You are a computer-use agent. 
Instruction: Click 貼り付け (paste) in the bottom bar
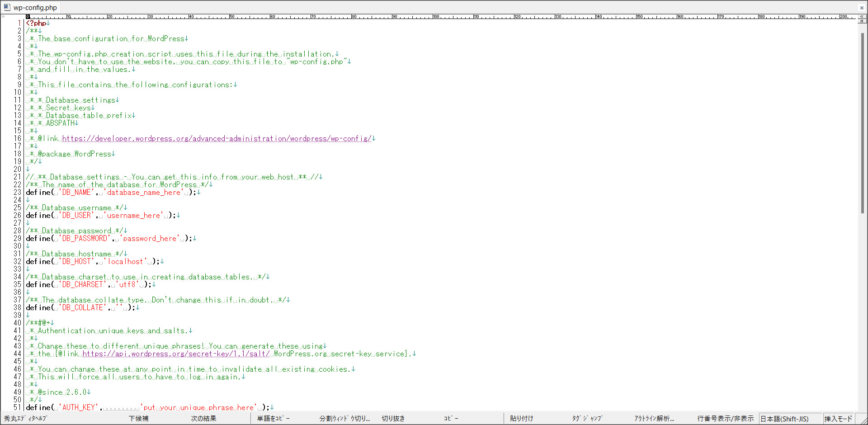click(x=521, y=419)
